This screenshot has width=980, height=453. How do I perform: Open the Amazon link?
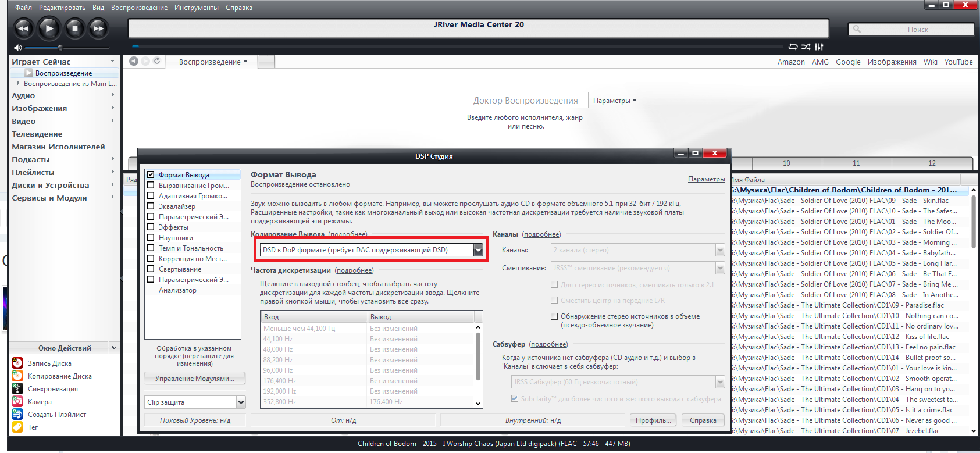(791, 62)
